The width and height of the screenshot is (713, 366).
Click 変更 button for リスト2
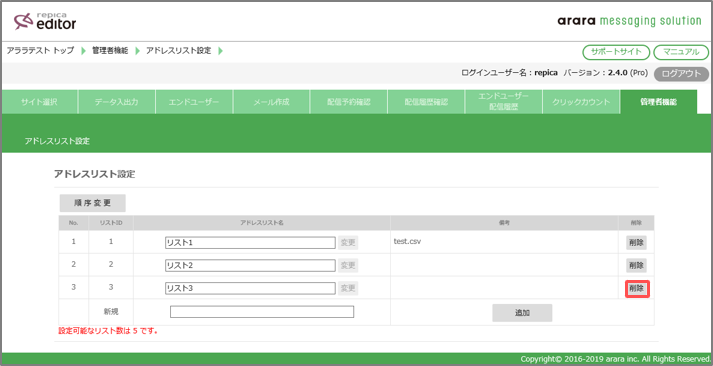click(348, 265)
